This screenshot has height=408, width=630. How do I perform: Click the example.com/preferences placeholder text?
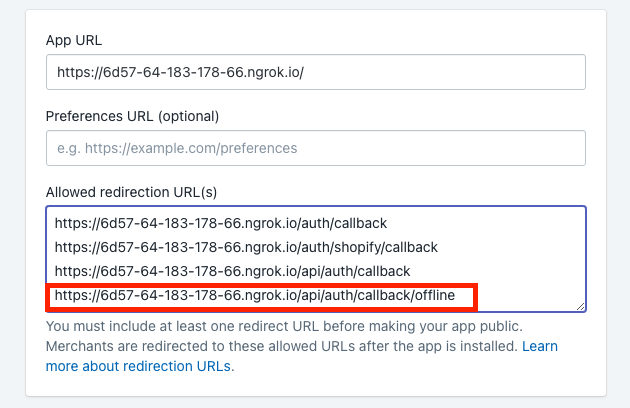pos(176,148)
